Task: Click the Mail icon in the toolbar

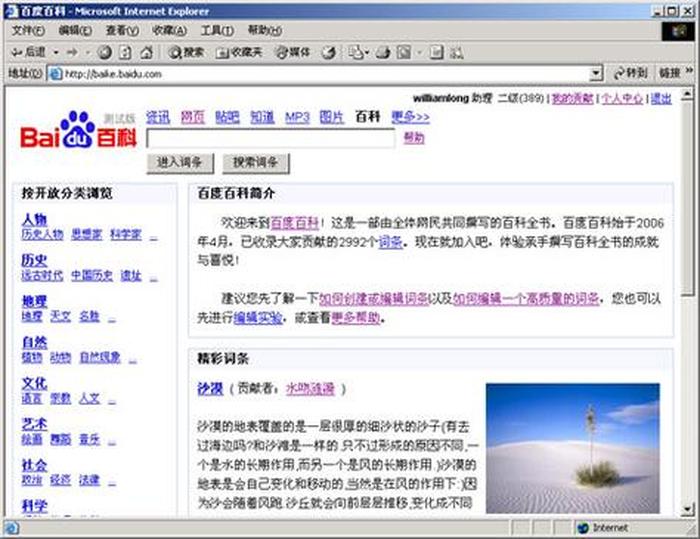Action: pyautogui.click(x=356, y=53)
